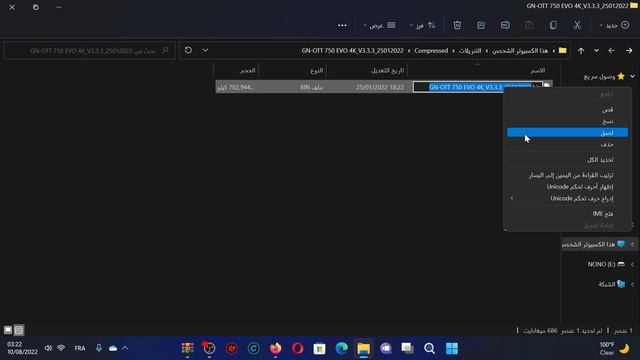Click the microphone tray icon

(99, 348)
